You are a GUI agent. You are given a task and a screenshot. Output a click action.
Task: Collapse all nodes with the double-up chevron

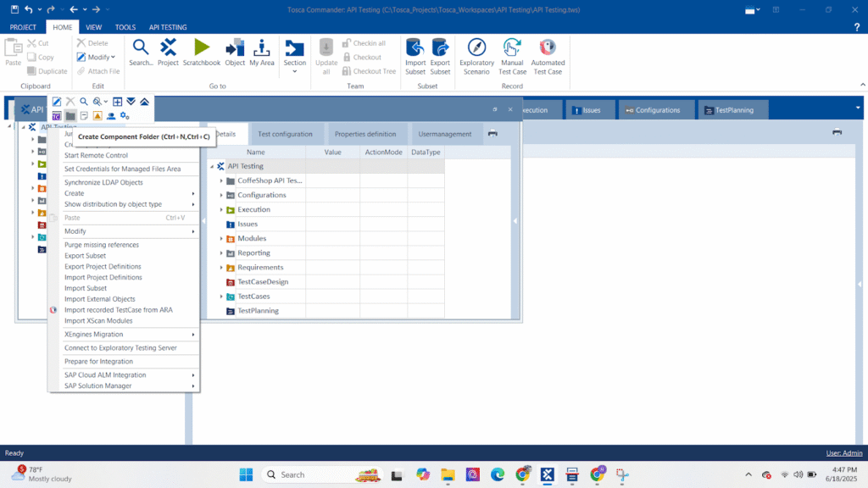144,102
